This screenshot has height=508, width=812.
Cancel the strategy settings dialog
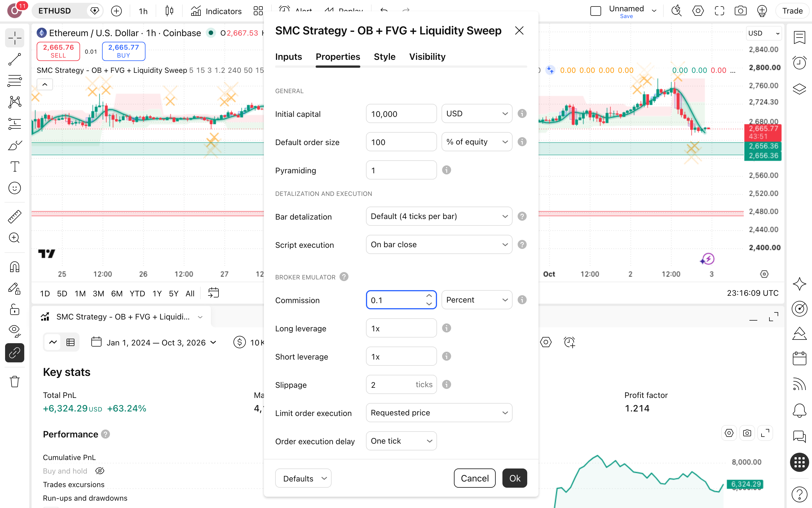(475, 478)
